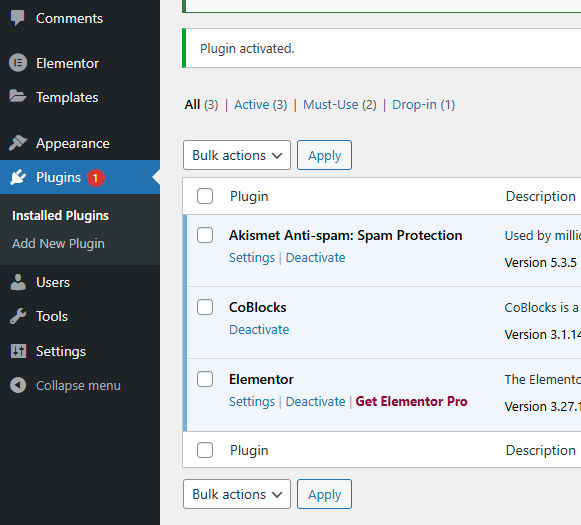581x525 pixels.
Task: Click the Collapse menu arrow icon
Action: (18, 385)
